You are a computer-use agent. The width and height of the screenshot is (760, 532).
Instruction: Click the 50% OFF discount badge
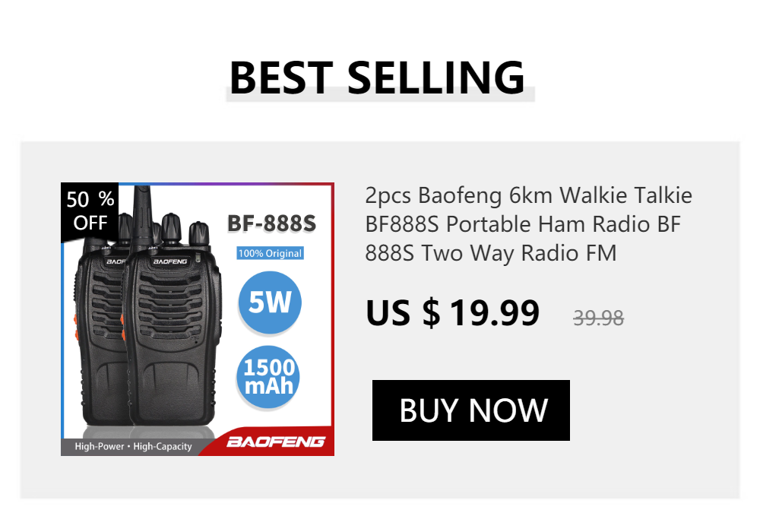pyautogui.click(x=90, y=211)
